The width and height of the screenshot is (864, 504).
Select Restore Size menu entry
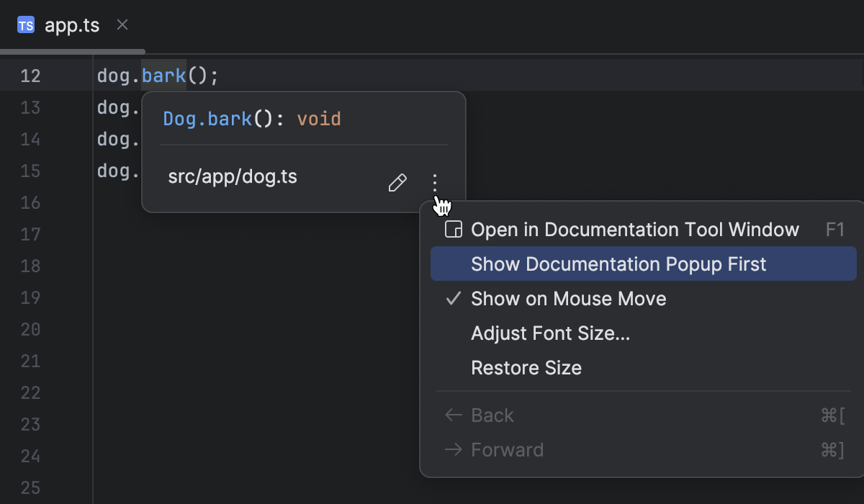pyautogui.click(x=526, y=367)
